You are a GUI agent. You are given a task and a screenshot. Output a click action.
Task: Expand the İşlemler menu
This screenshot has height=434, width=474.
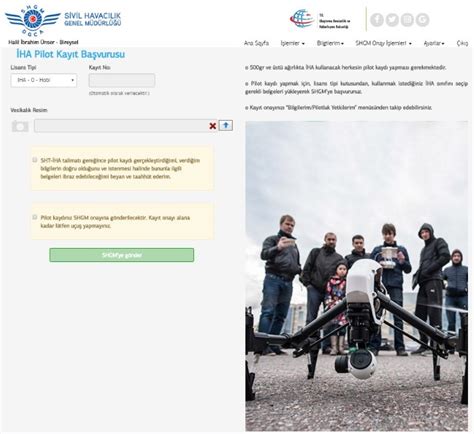click(x=292, y=43)
